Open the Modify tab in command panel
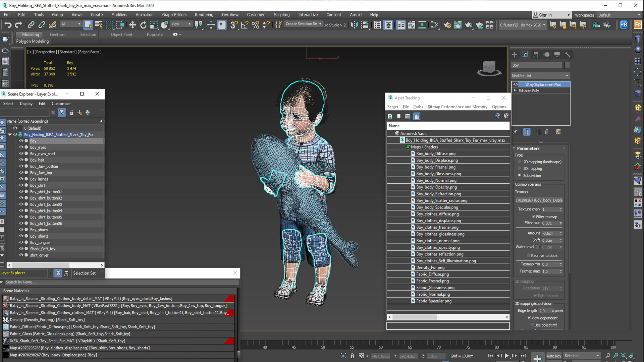644x362 pixels. pos(525,54)
